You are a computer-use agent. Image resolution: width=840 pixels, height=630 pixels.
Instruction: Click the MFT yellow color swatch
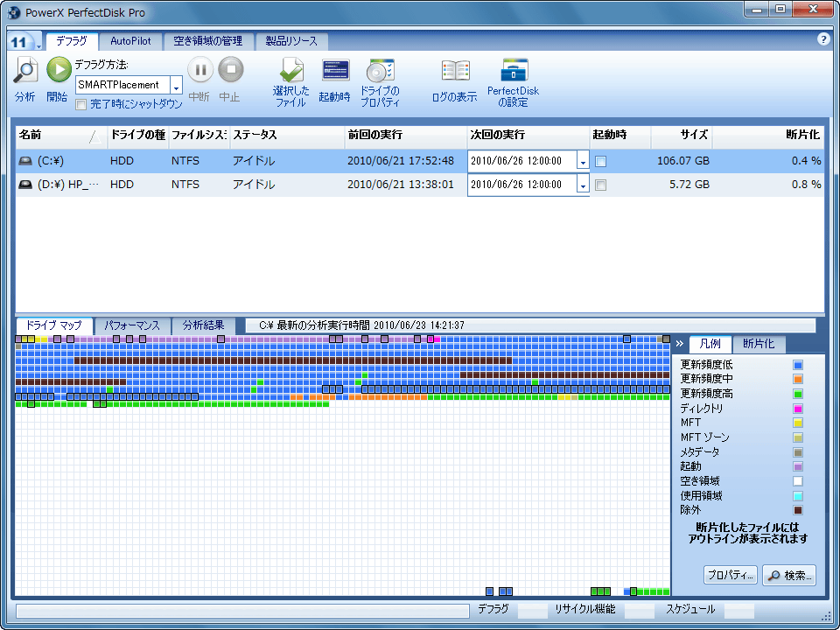coord(798,423)
